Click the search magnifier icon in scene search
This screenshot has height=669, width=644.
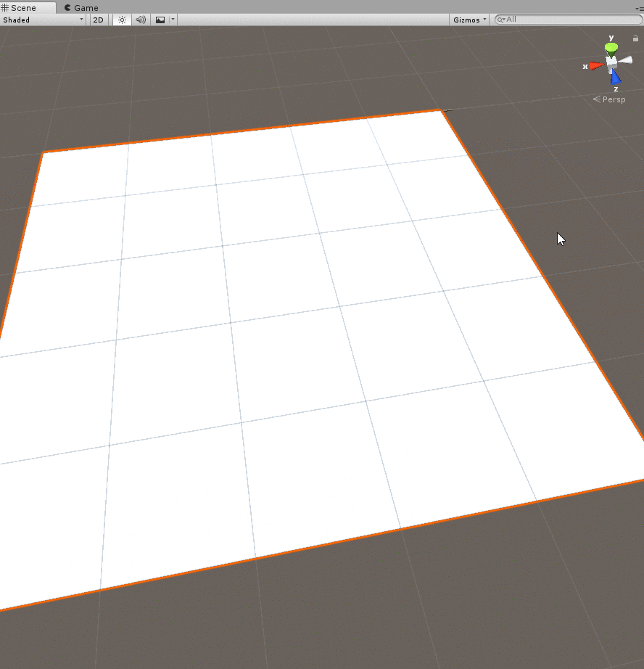click(500, 20)
